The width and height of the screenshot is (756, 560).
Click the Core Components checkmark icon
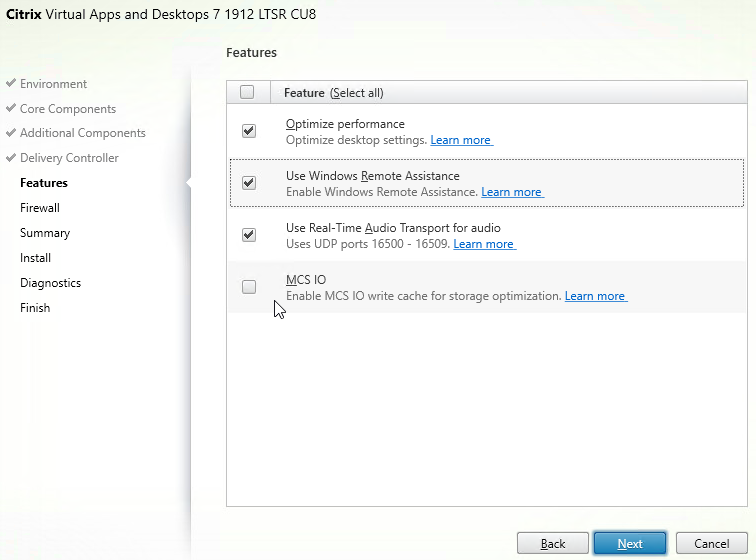tap(11, 108)
